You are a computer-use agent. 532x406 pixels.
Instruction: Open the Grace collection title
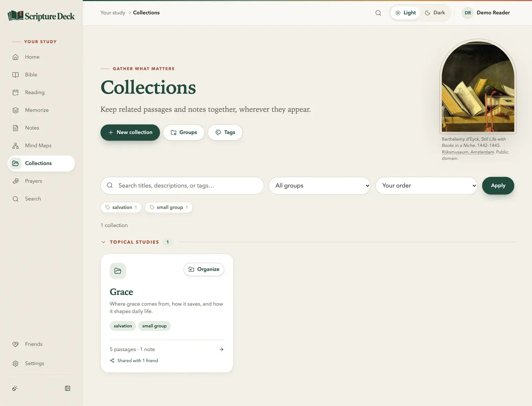pos(121,292)
